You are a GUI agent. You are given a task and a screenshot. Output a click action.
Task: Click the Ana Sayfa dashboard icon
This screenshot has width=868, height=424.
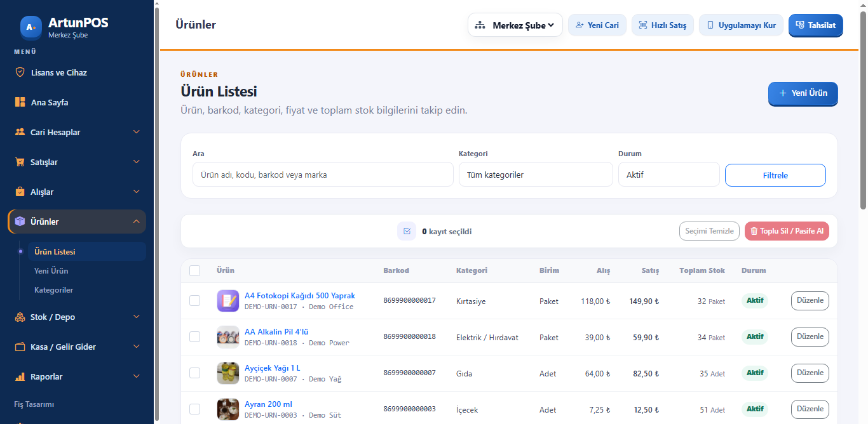click(x=20, y=102)
